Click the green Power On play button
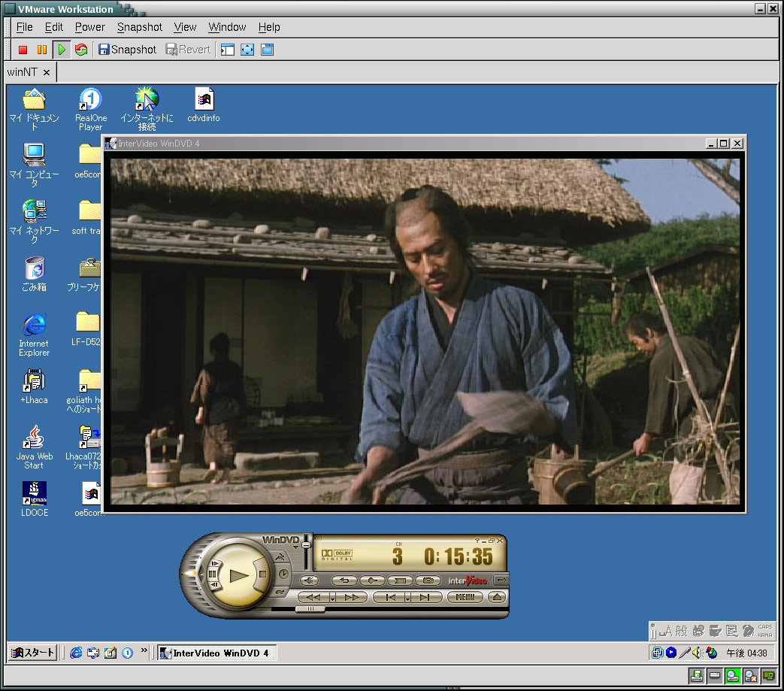784x691 pixels. tap(62, 50)
